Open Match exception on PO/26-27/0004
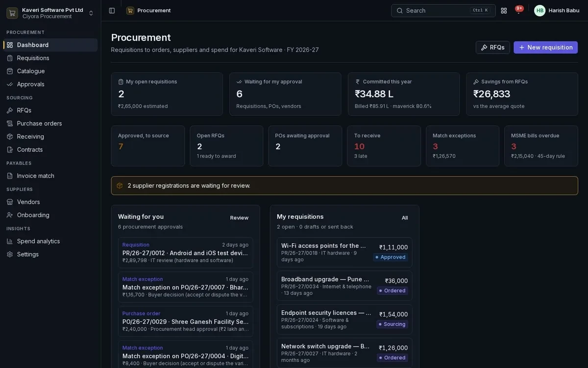 pos(185,355)
